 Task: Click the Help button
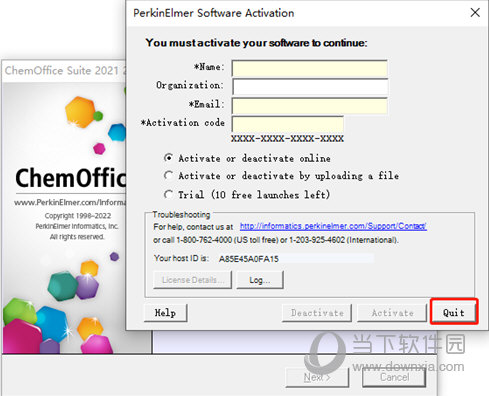(165, 313)
